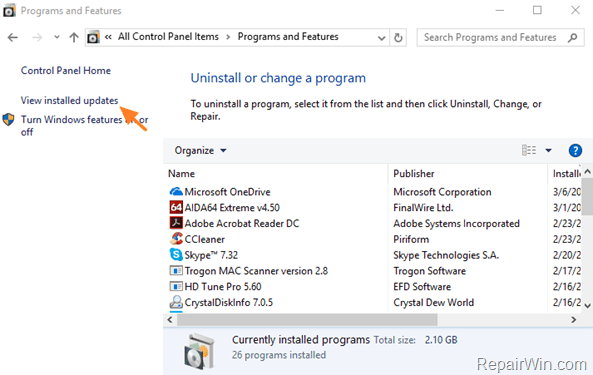Screen dimensions: 593x375
Task: Click the installed programs details pane icon
Action: [x=199, y=351]
